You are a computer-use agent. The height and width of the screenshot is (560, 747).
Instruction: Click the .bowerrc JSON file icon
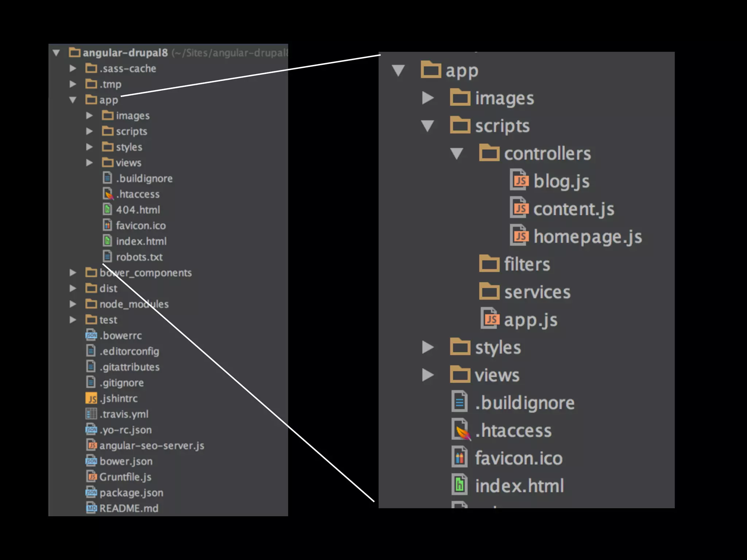(91, 335)
